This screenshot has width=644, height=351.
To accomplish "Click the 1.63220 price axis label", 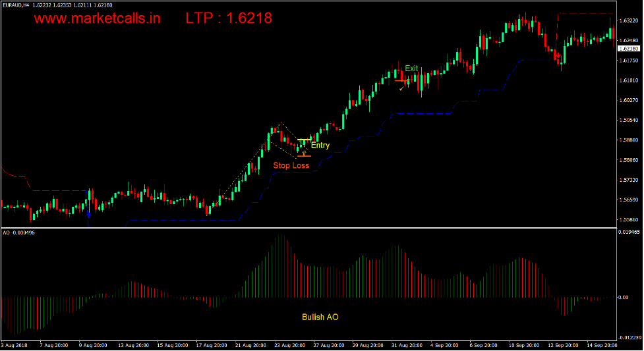I will [629, 21].
